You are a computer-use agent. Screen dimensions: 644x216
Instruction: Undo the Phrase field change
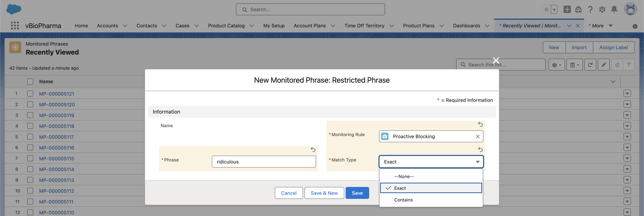[313, 150]
